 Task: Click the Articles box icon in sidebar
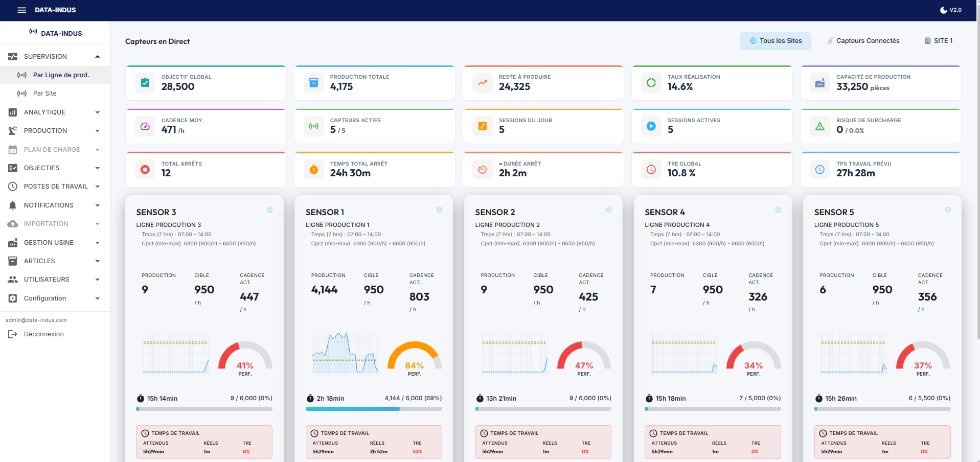tap(13, 261)
